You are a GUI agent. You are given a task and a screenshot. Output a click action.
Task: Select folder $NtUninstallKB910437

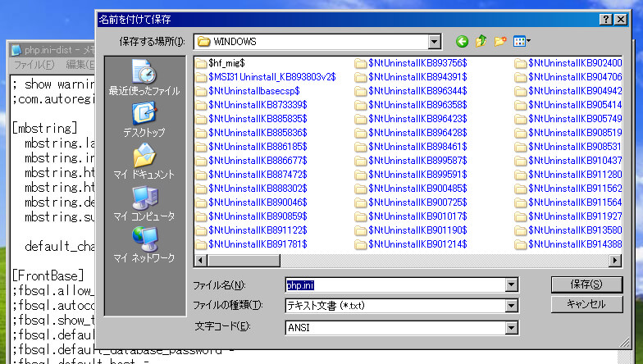569,161
